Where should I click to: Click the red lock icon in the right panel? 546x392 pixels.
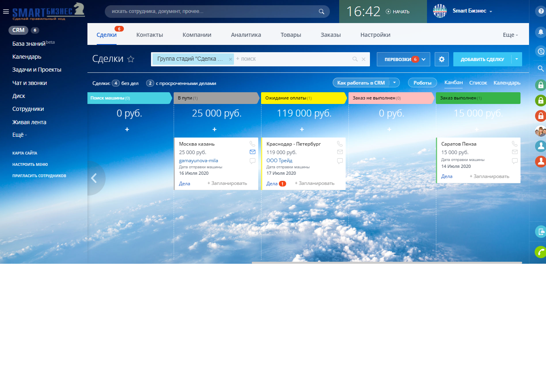(541, 116)
